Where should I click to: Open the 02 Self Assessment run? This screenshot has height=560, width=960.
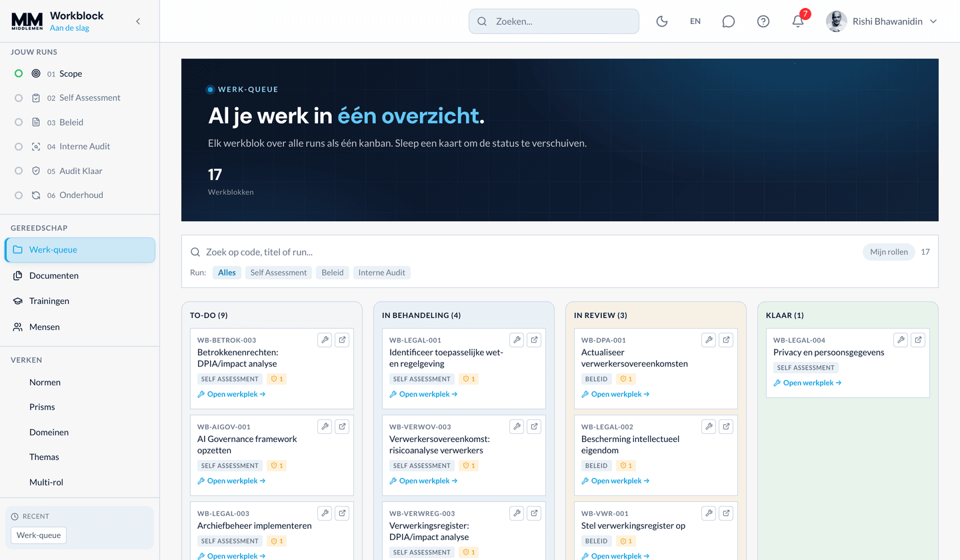click(x=80, y=98)
